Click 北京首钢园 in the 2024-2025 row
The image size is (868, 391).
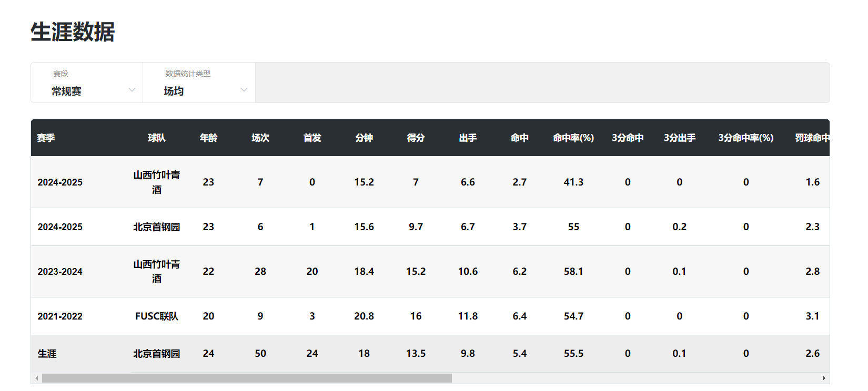pyautogui.click(x=157, y=227)
